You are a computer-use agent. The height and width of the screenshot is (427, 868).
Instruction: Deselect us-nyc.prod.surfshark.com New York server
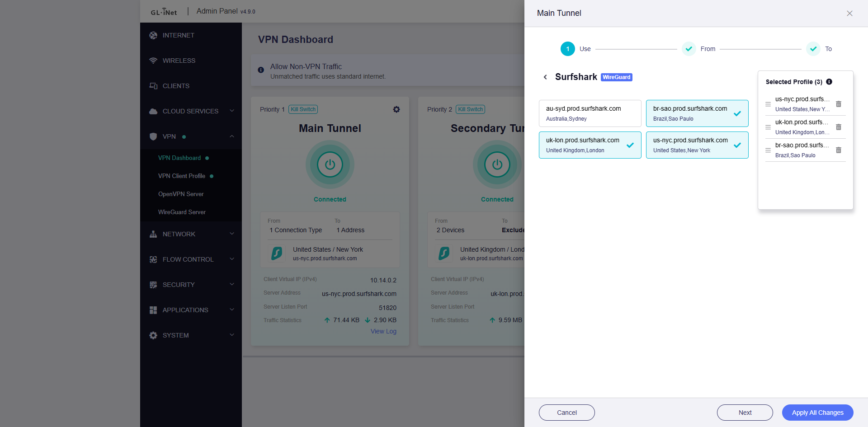[697, 145]
